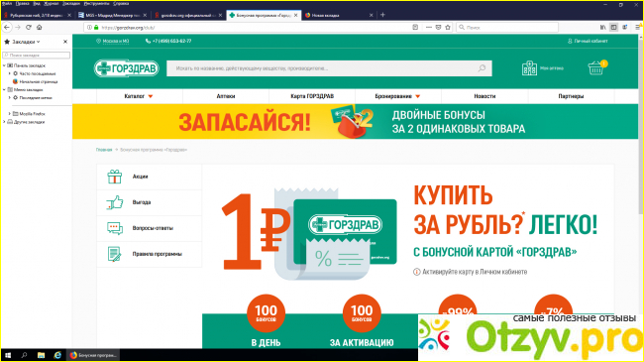Click the page vertical scrollbar
The width and height of the screenshot is (644, 362).
tap(641, 128)
